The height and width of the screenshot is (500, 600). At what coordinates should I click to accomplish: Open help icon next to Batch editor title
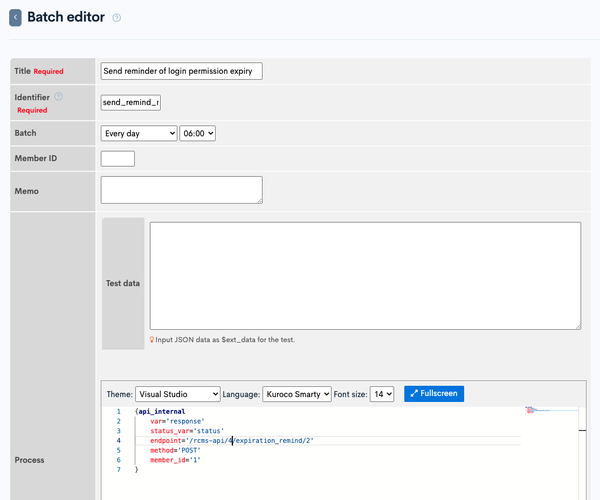tap(117, 18)
